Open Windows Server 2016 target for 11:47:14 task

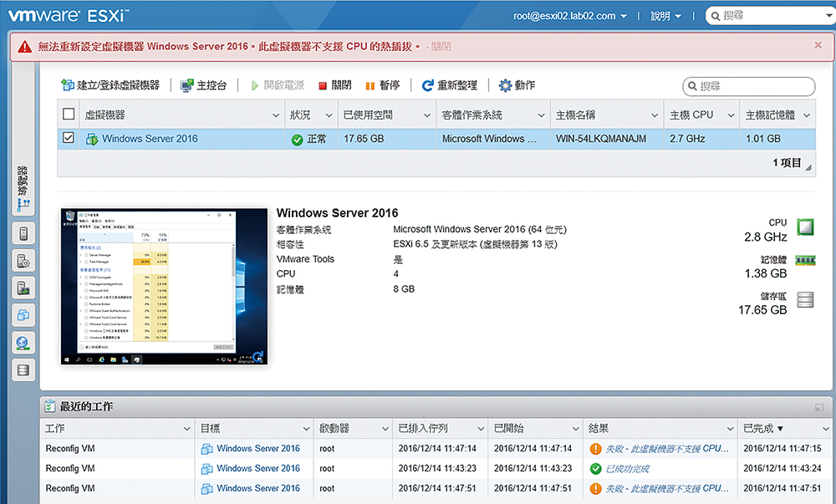pyautogui.click(x=258, y=449)
